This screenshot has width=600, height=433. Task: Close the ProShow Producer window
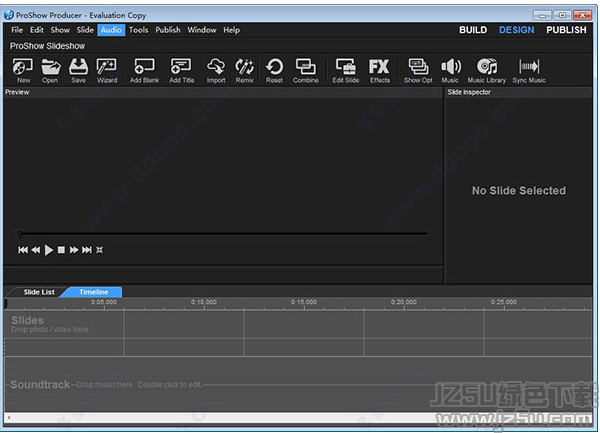(583, 15)
